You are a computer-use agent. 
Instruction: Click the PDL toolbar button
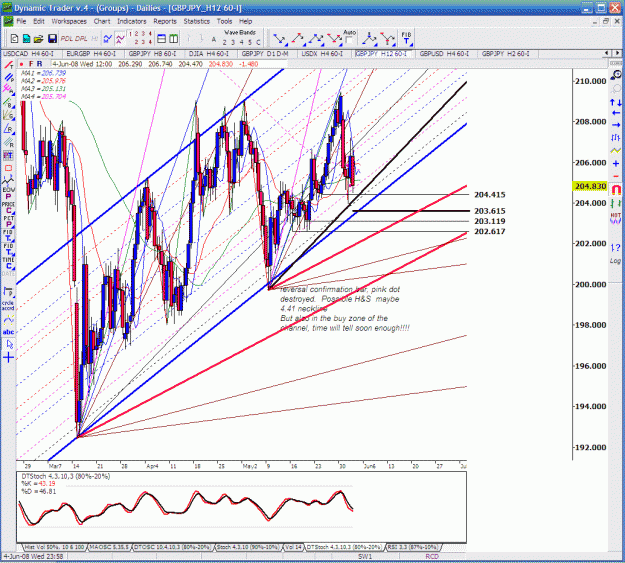67,39
